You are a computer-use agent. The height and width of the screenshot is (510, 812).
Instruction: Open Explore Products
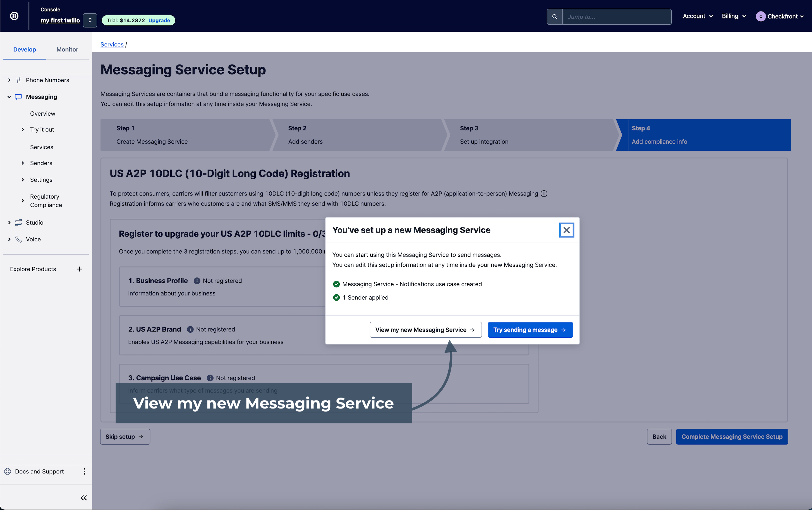(33, 269)
